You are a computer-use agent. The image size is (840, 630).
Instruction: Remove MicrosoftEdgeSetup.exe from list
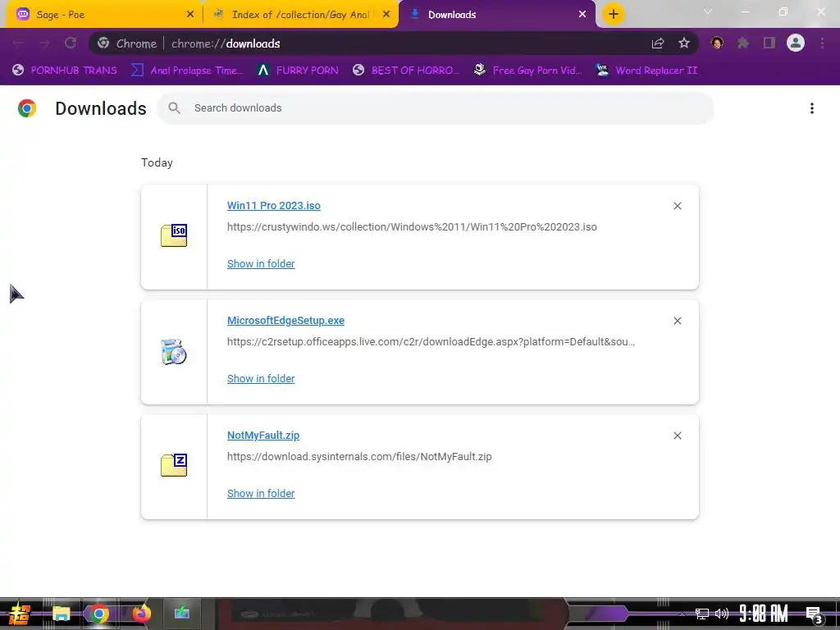click(677, 321)
